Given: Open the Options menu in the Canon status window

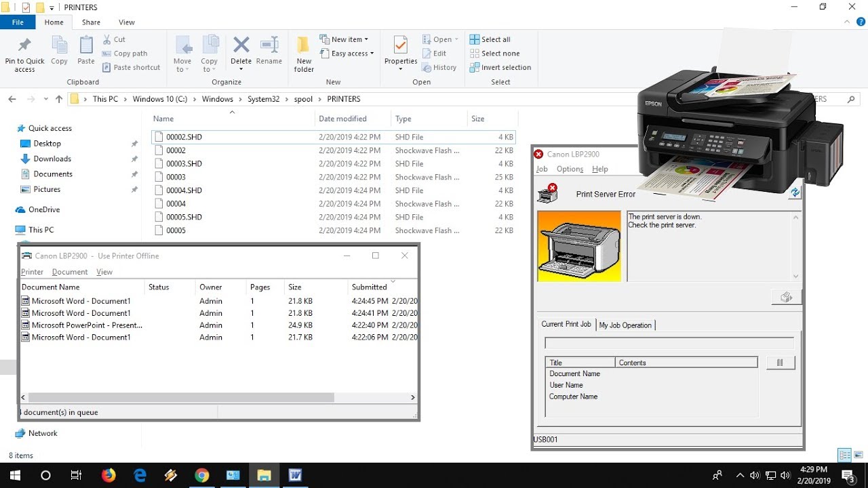Looking at the screenshot, I should click(570, 169).
